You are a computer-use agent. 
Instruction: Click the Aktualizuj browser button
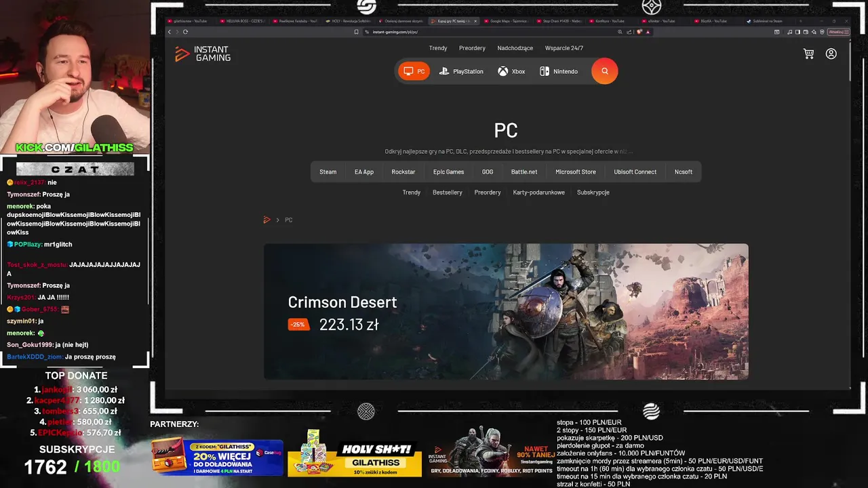tap(837, 32)
